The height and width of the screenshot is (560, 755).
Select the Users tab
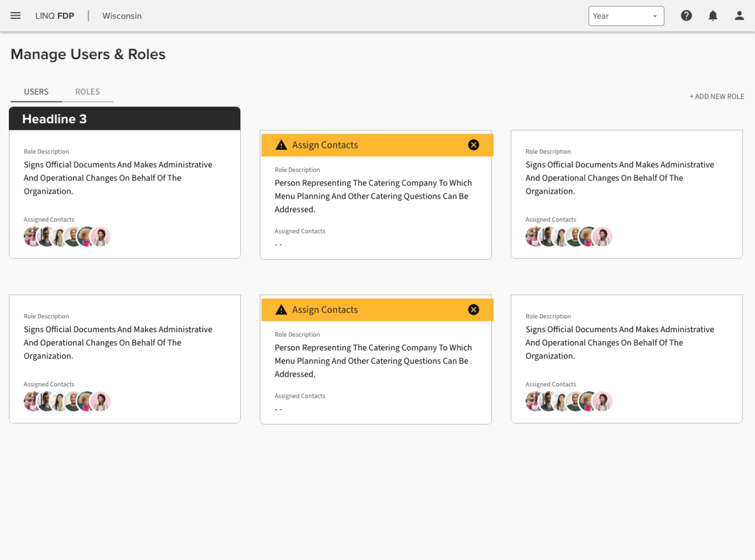36,92
